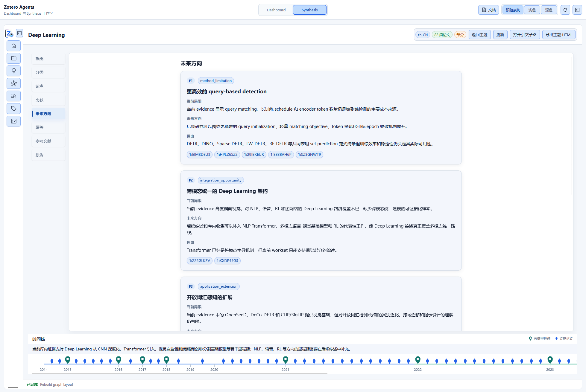Click the F2 card label
Viewport: 586px width, 392px height.
191,180
